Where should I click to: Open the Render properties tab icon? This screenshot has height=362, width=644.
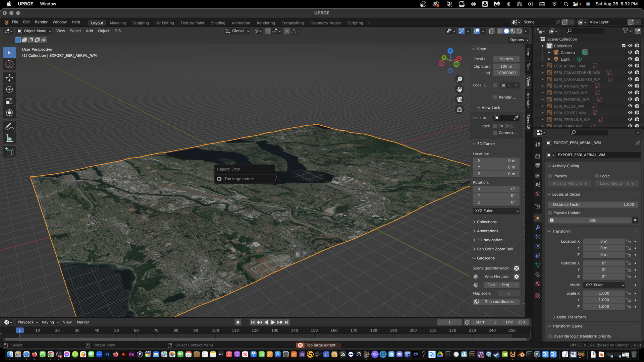click(x=538, y=156)
